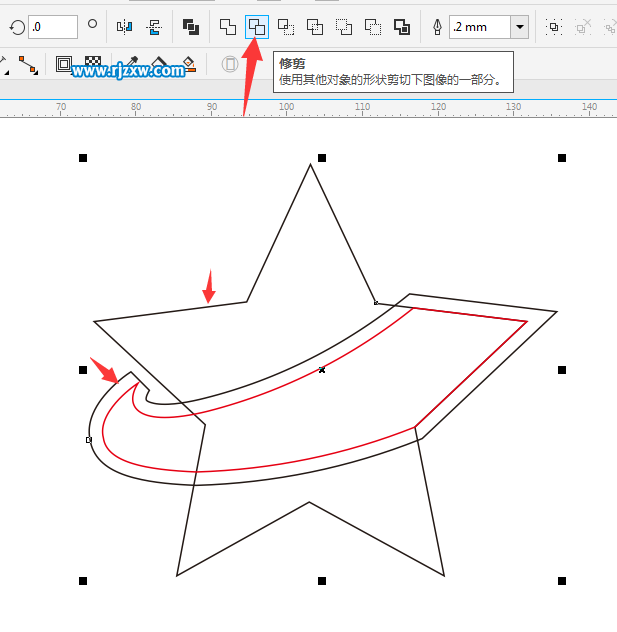Click the Combine objects icon
The width and height of the screenshot is (617, 632).
pyautogui.click(x=191, y=27)
